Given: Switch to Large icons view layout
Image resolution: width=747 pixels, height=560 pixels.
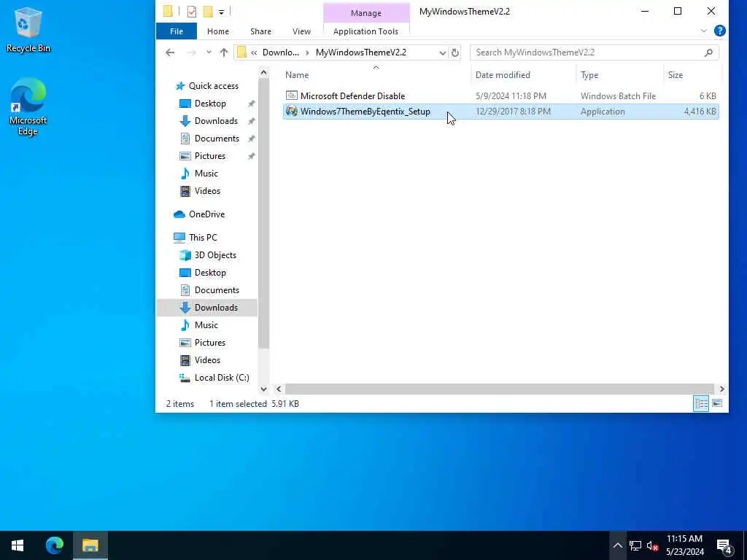Looking at the screenshot, I should point(716,404).
